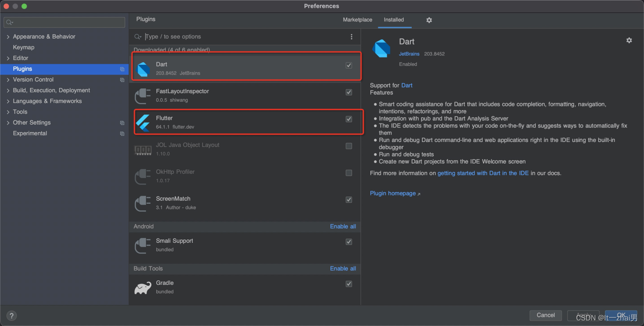The width and height of the screenshot is (644, 326).
Task: Click the JOL Java Object Layout icon
Action: click(143, 150)
